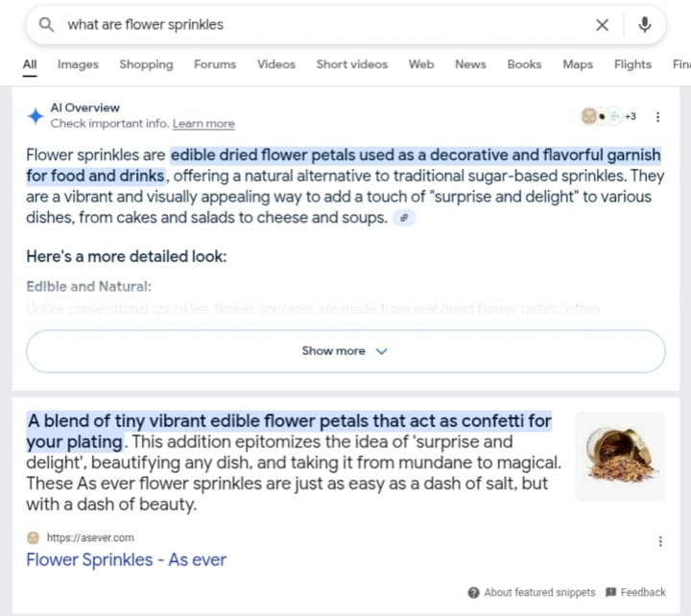This screenshot has height=616, width=691.
Task: Click the asever.com favicon
Action: pos(33,537)
